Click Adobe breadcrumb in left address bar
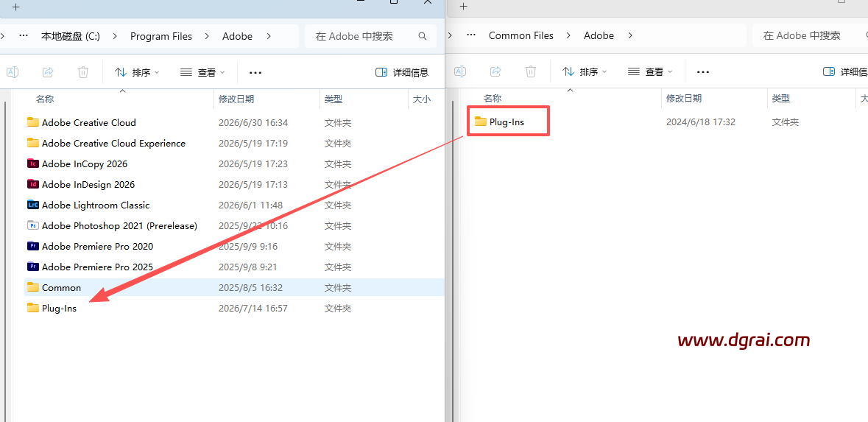The height and width of the screenshot is (422, 868). 238,37
